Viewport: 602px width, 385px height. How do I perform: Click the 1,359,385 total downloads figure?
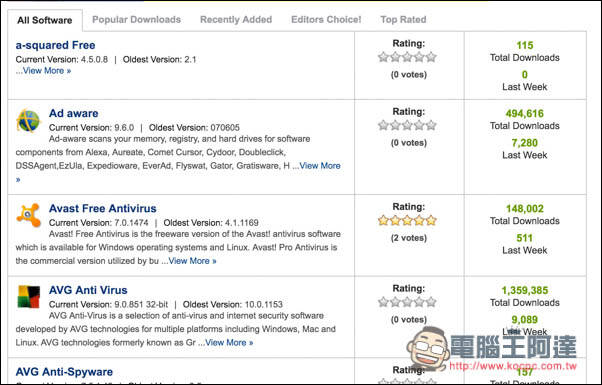524,291
